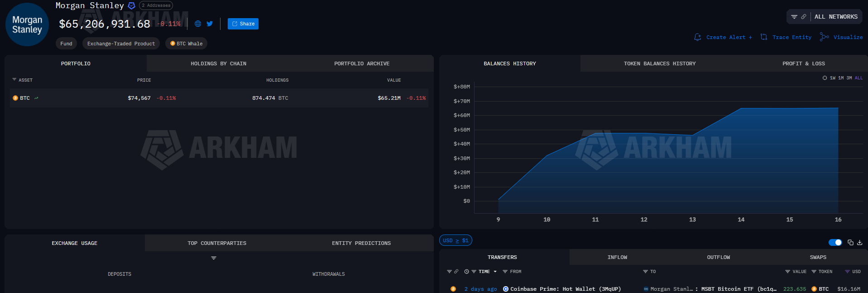Open the 2 Addresses badge
The height and width of the screenshot is (293, 868).
coord(156,5)
